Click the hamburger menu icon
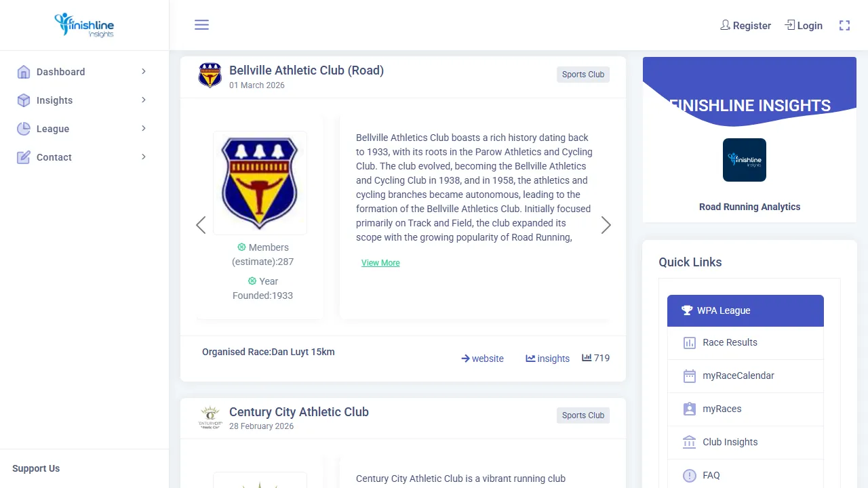 click(201, 25)
